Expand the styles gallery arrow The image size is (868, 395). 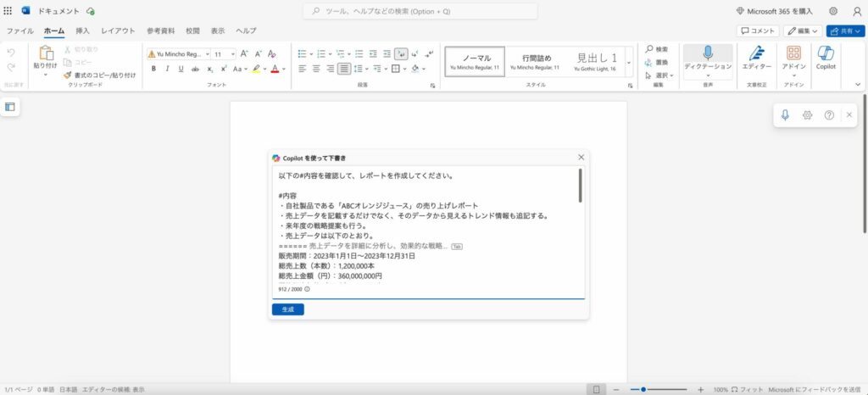[x=629, y=62]
